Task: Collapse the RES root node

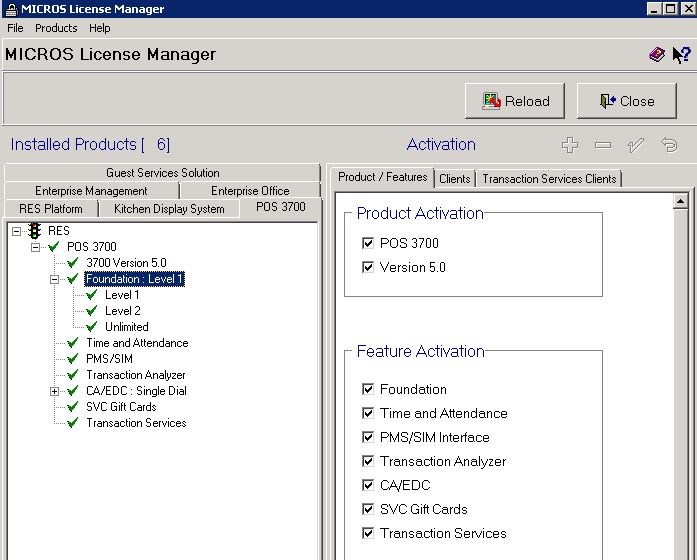Action: click(x=16, y=231)
